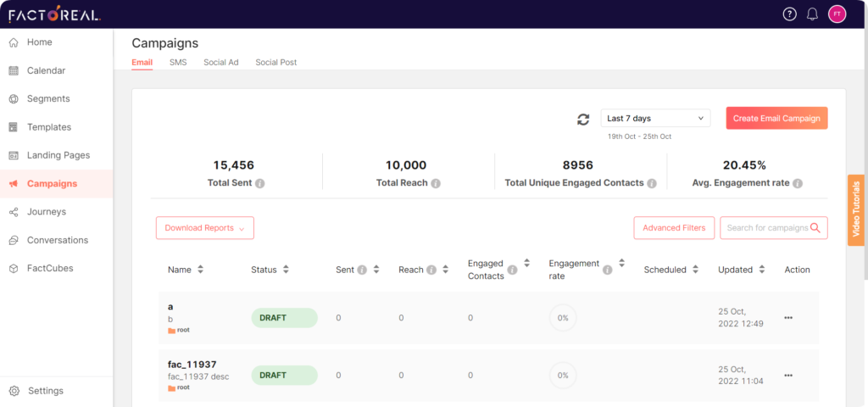Switch to the Social Ad tab
868x407 pixels.
[x=220, y=62]
